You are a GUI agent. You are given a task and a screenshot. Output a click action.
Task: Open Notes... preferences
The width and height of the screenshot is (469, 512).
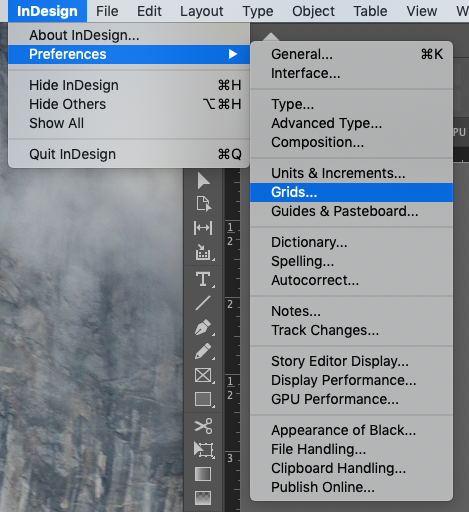click(351, 311)
